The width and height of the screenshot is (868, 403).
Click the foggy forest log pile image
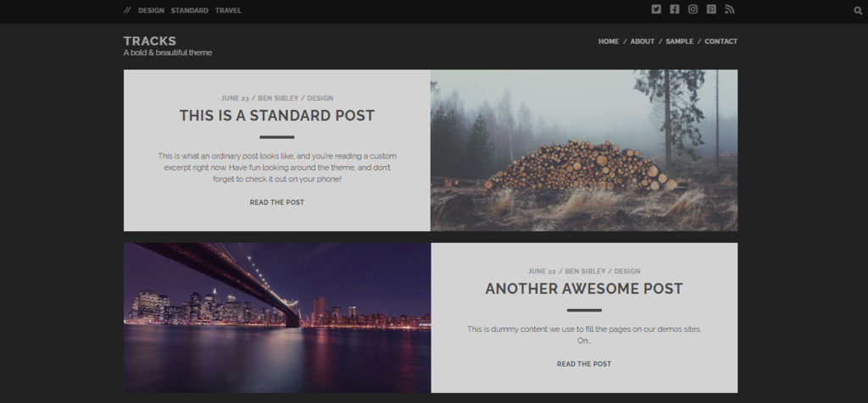pos(584,151)
